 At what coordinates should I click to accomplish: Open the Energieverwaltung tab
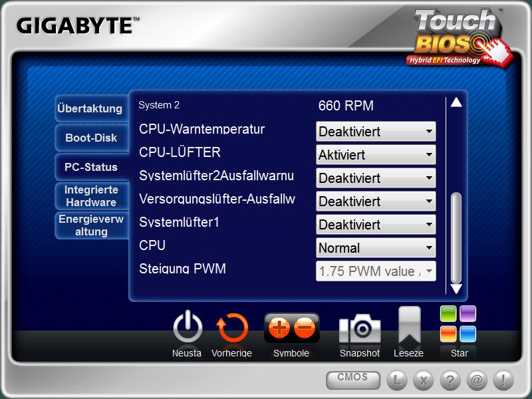(91, 225)
